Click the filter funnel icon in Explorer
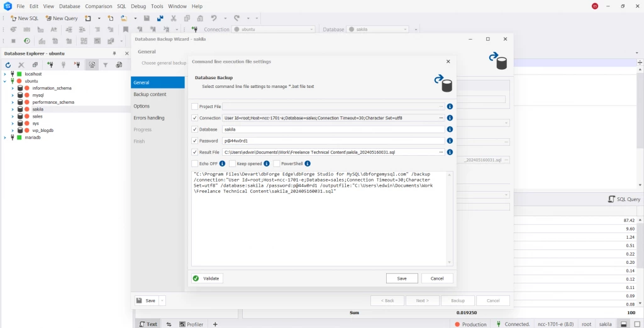The height and width of the screenshot is (328, 644). (106, 65)
